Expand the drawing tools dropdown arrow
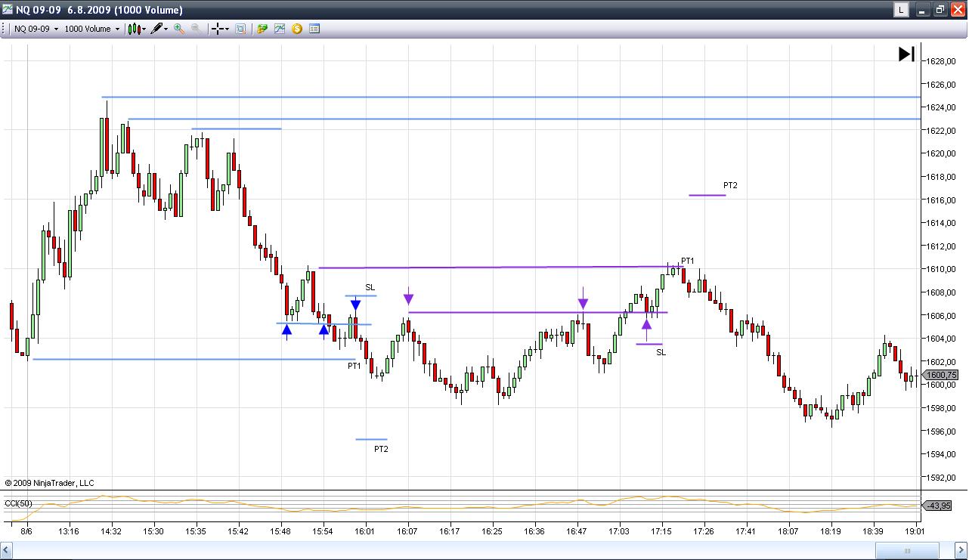The image size is (969, 560). [166, 29]
